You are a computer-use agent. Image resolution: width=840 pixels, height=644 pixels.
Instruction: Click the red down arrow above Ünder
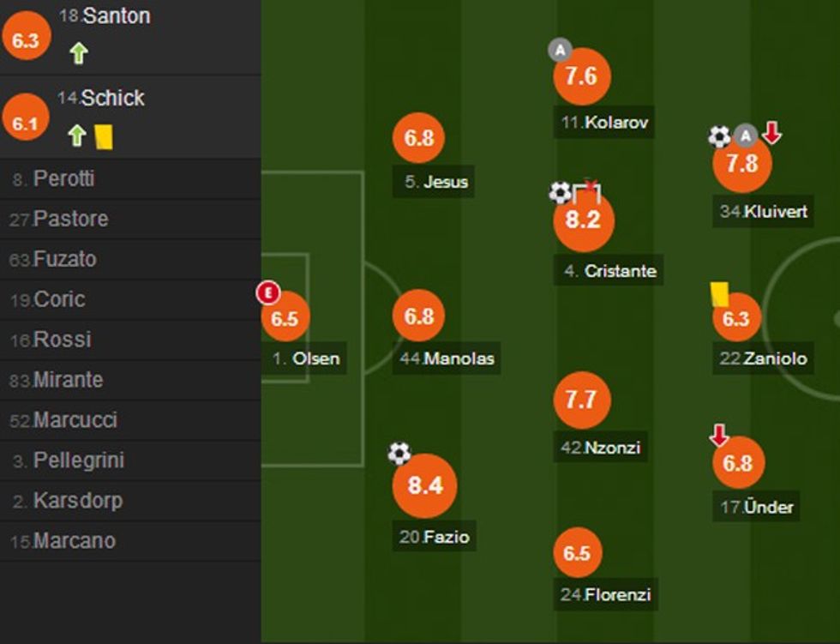tap(718, 436)
